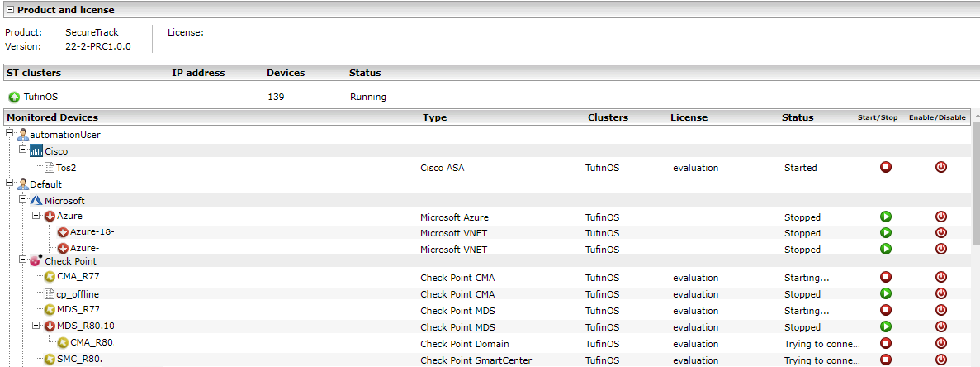Collapse the Product and license section

10,10
